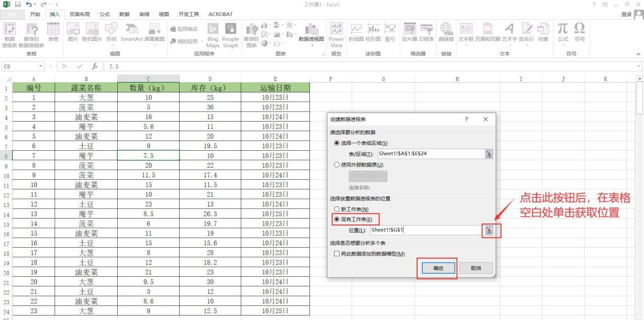644x320 pixels.
Task: Click 登录 sign-in link
Action: 626,14
